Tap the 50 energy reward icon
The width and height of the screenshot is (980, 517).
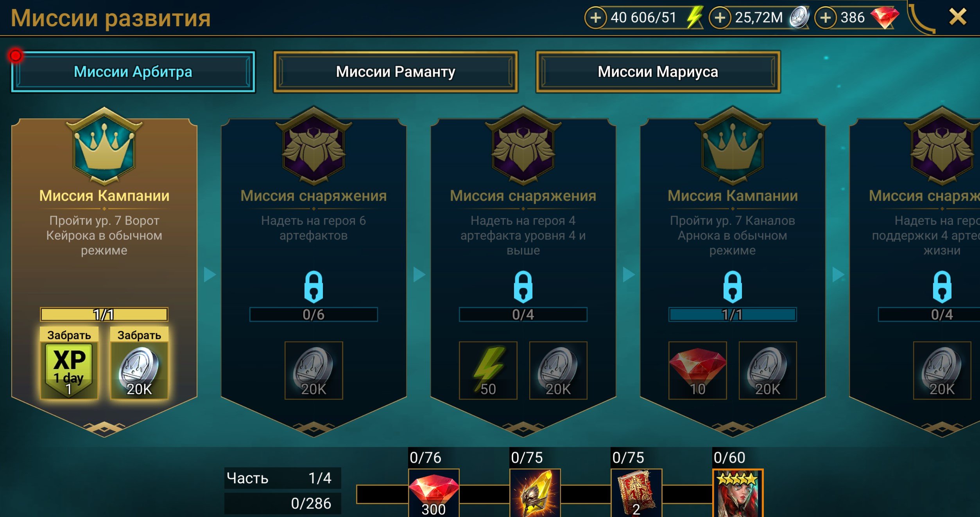coord(488,370)
